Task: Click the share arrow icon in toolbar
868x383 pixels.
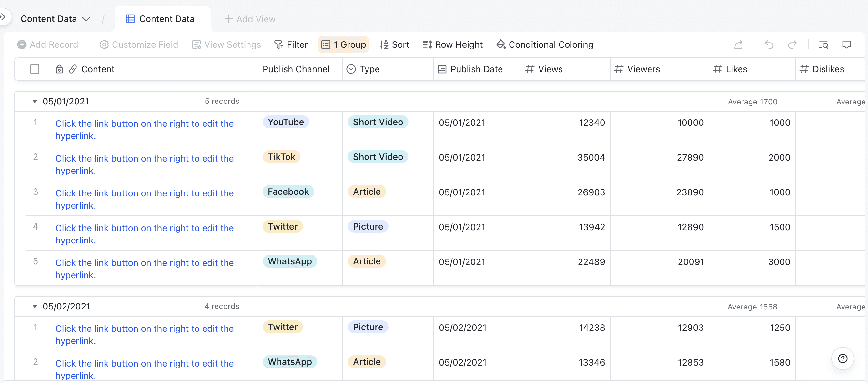Action: (738, 44)
